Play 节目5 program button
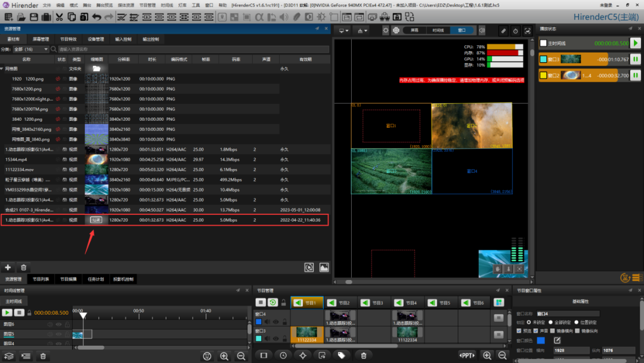 [x=432, y=303]
